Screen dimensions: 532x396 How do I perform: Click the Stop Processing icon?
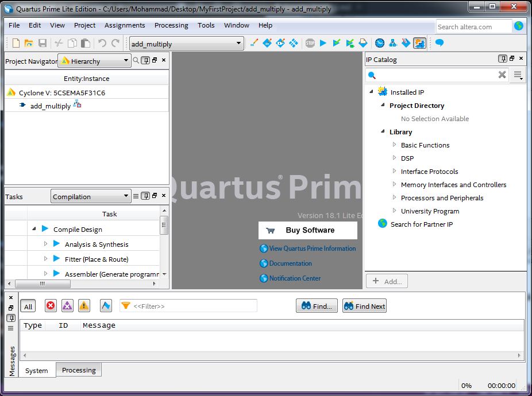310,43
